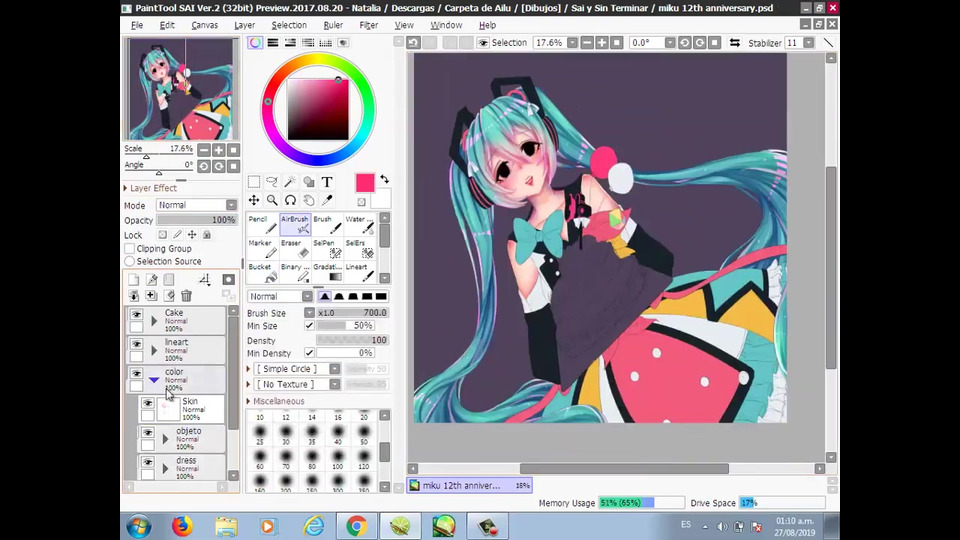
Task: Choose the Gradation tool
Action: coord(328,272)
